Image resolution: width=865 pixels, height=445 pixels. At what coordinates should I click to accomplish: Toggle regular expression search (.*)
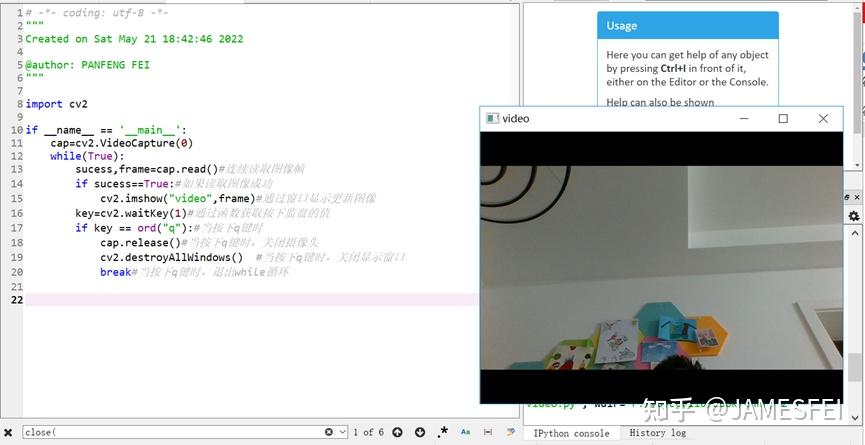click(442, 432)
